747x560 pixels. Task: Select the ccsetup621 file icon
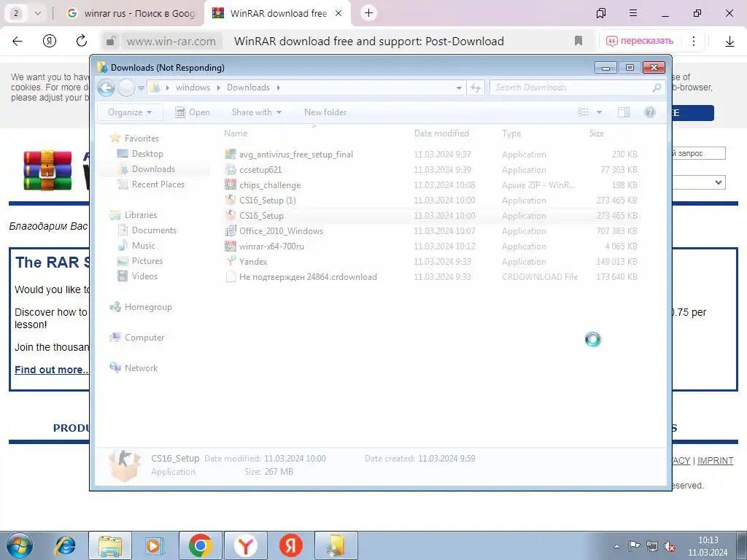231,169
